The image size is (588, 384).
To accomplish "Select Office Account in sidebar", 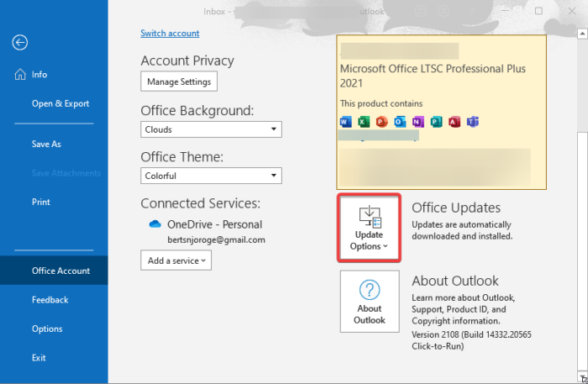I will (54, 271).
